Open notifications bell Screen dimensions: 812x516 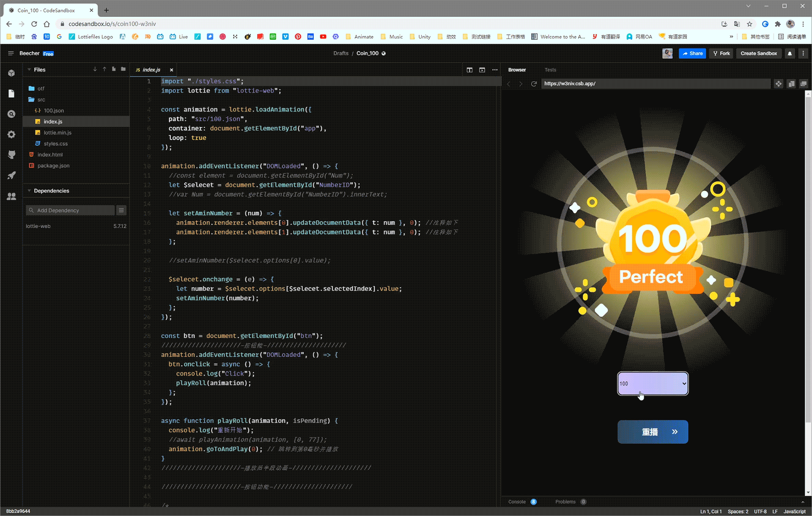[x=790, y=53]
